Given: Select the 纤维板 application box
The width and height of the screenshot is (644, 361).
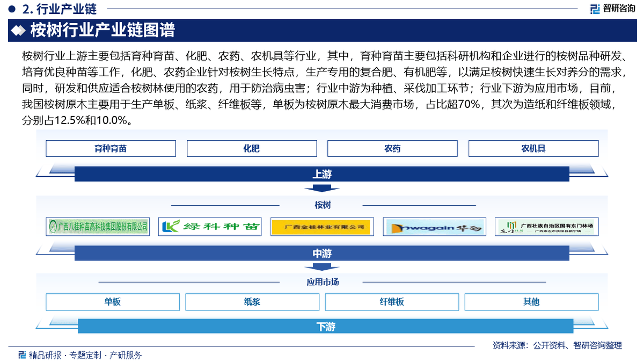Looking at the screenshot, I should pos(391,302).
